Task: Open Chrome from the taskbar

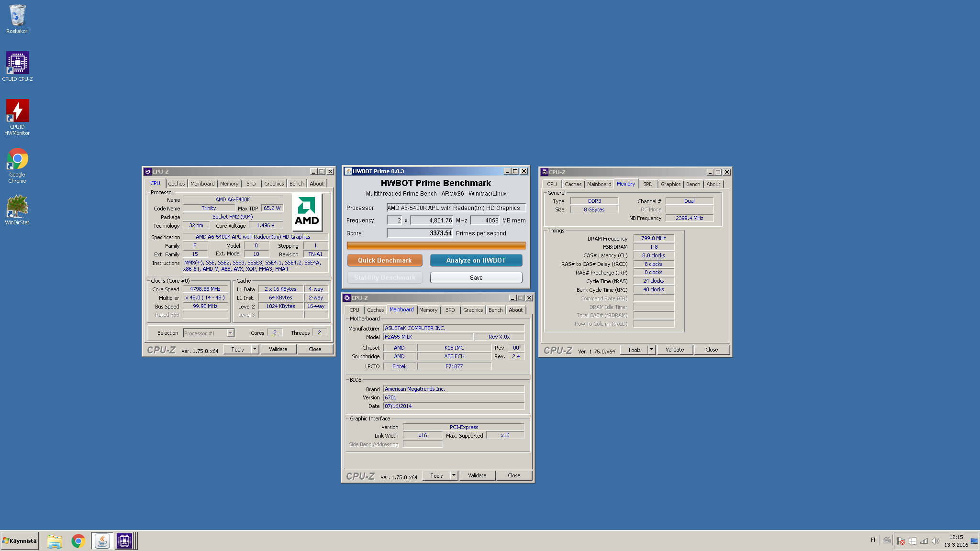Action: click(78, 541)
